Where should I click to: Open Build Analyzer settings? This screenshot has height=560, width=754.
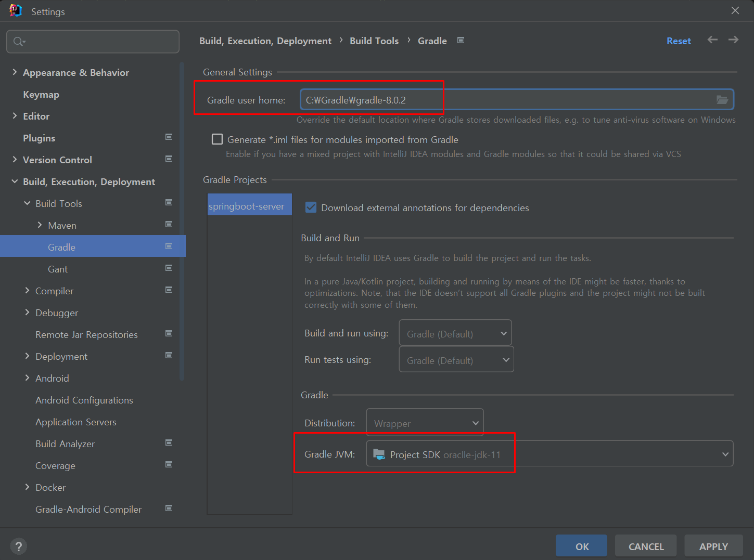pos(65,444)
